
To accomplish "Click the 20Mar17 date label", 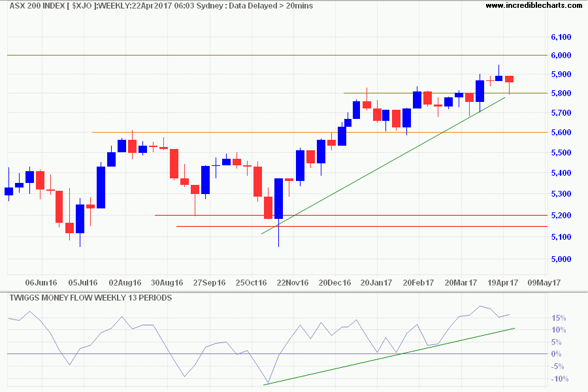I will pyautogui.click(x=461, y=282).
